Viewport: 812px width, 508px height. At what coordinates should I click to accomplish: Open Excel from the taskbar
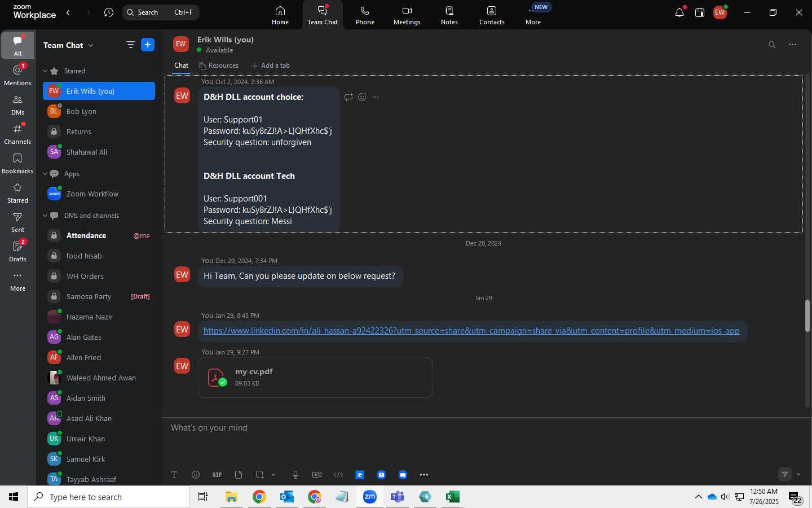452,497
